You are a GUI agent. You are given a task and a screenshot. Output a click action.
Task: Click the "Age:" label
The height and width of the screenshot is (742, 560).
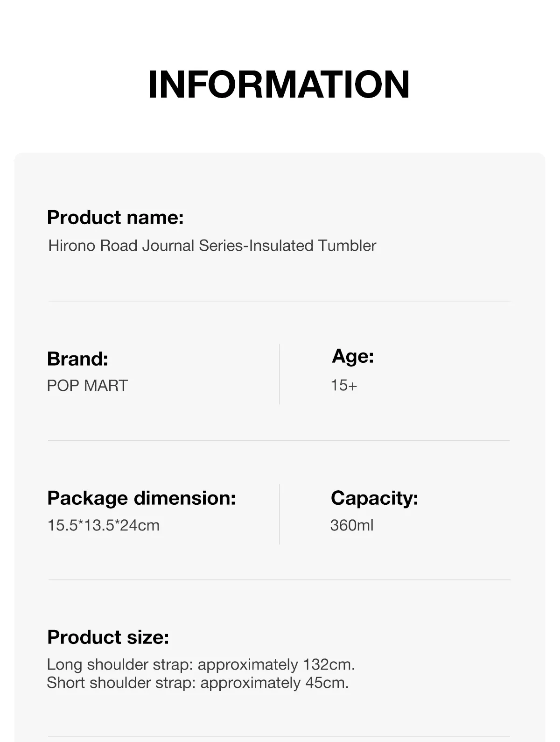pyautogui.click(x=353, y=356)
